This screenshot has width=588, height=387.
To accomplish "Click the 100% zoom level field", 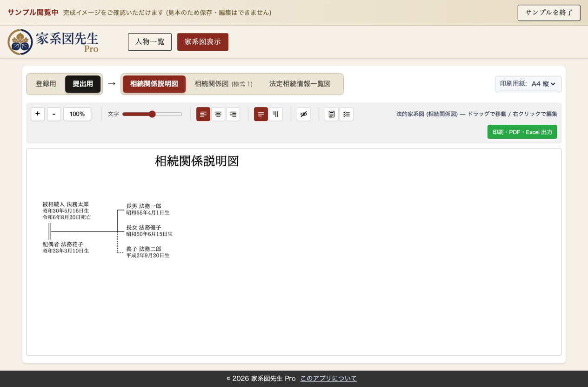I will [x=77, y=114].
